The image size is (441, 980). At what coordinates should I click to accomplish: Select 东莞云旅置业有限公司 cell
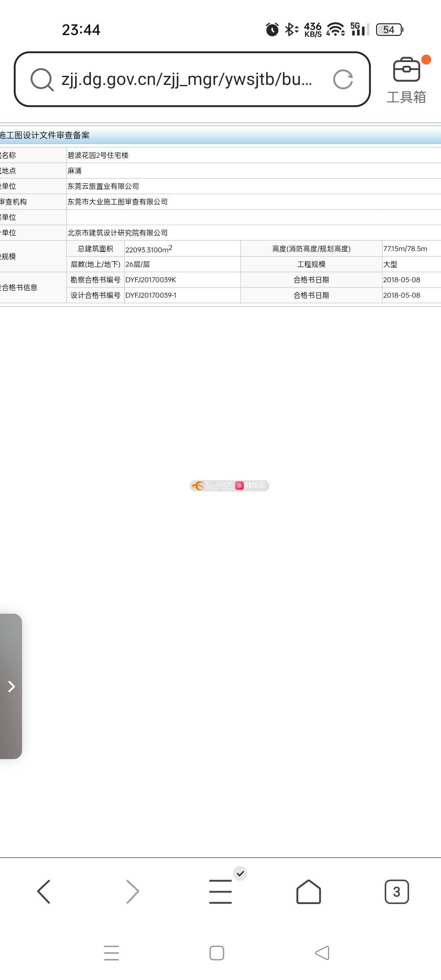click(103, 186)
